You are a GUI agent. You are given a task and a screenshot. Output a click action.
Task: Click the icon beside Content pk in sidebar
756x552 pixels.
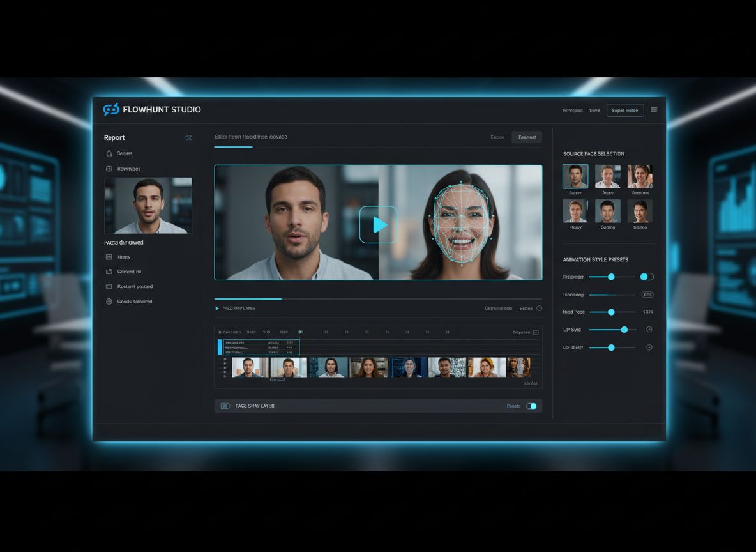109,272
